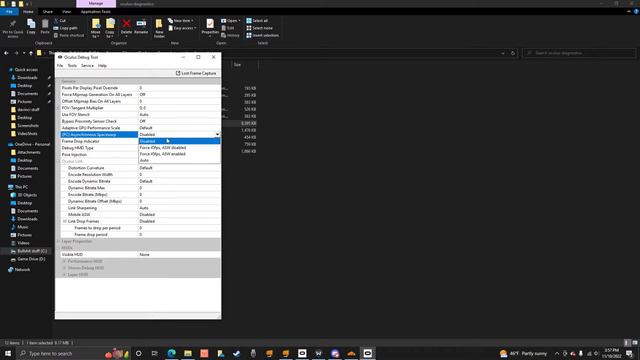Click Pin to Quick access in ribbon
Image resolution: width=640 pixels, height=360 pixels.
pos(13,28)
